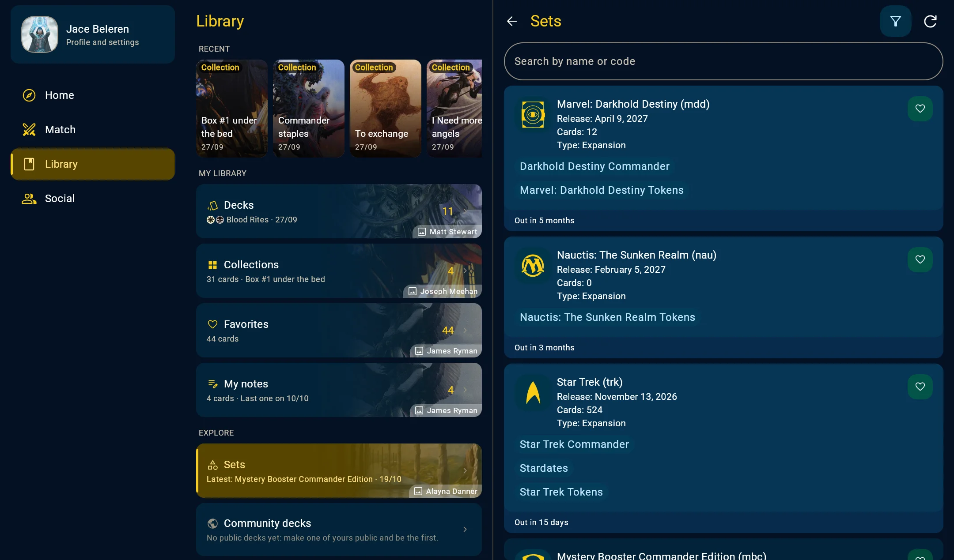Image resolution: width=954 pixels, height=560 pixels.
Task: Open Star Trek Tokens subset
Action: click(561, 492)
